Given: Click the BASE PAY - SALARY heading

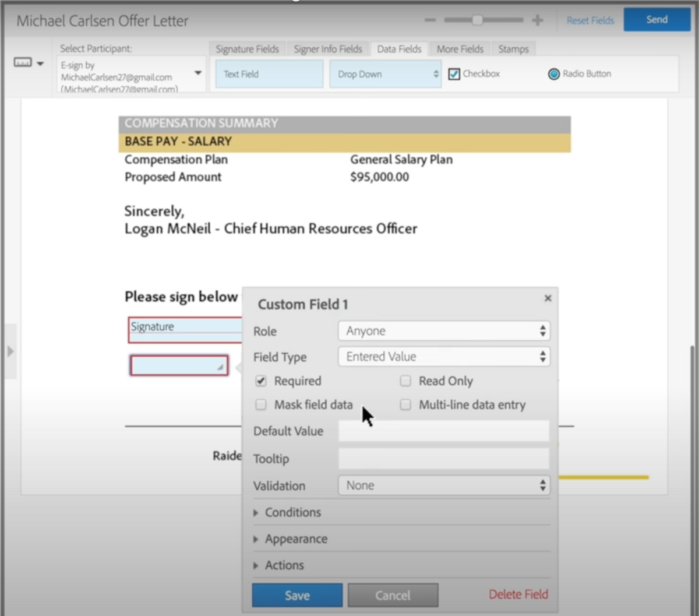Looking at the screenshot, I should 178,142.
